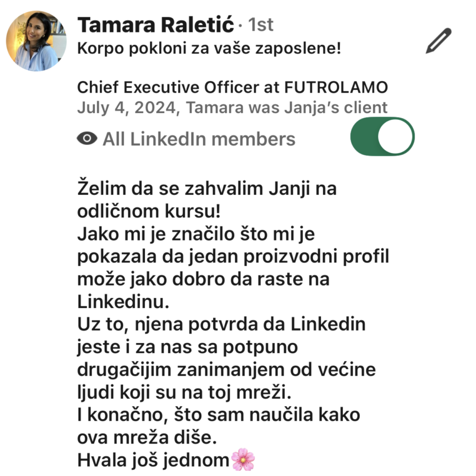The image size is (476, 476).
Task: Click the line "ljudi koji su na toj mreži."
Action: (184, 392)
